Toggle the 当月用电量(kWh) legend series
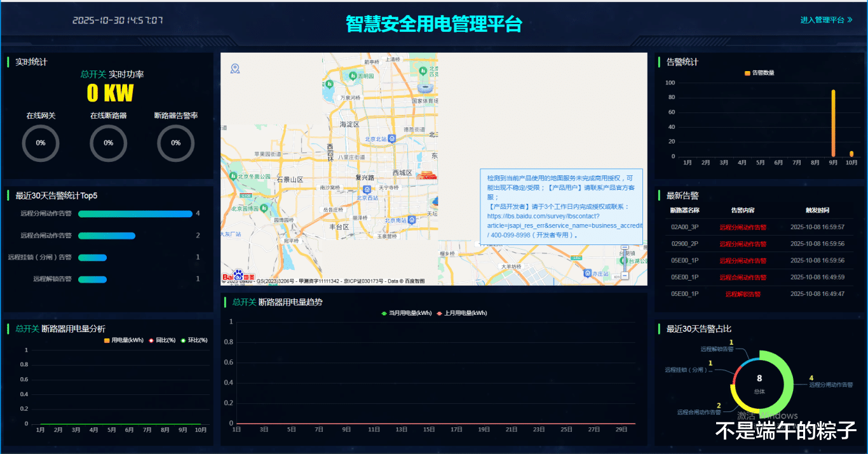 coord(407,313)
